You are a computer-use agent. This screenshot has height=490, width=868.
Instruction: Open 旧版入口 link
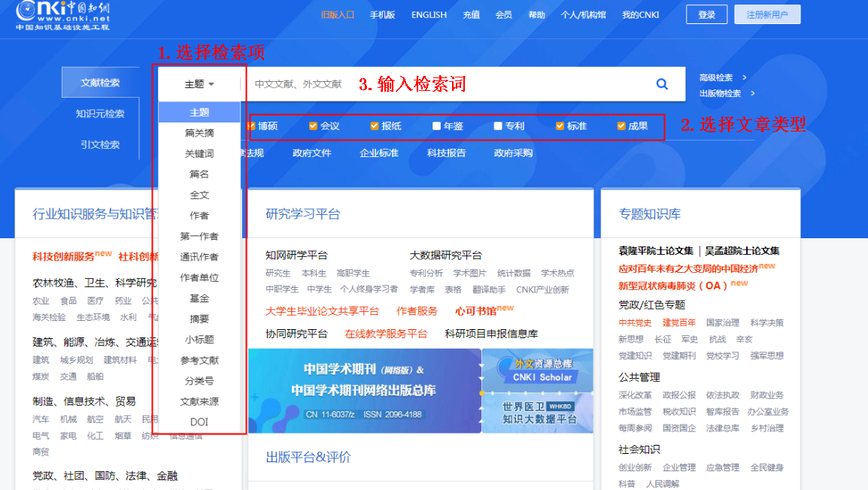pos(338,15)
